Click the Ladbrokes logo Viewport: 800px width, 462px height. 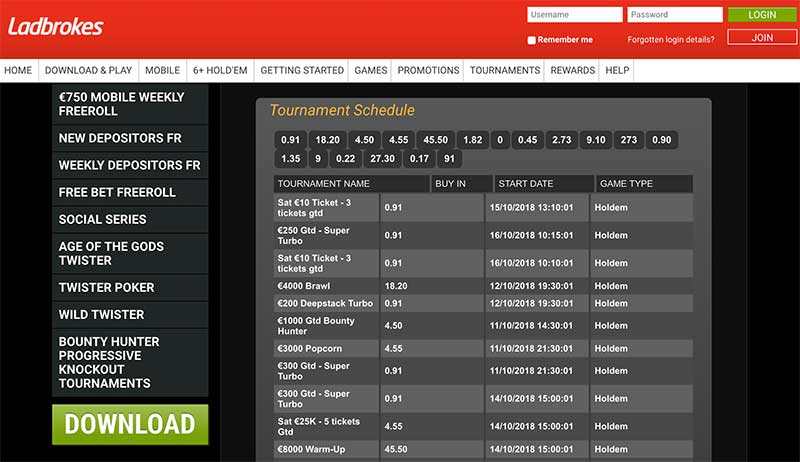pos(55,27)
